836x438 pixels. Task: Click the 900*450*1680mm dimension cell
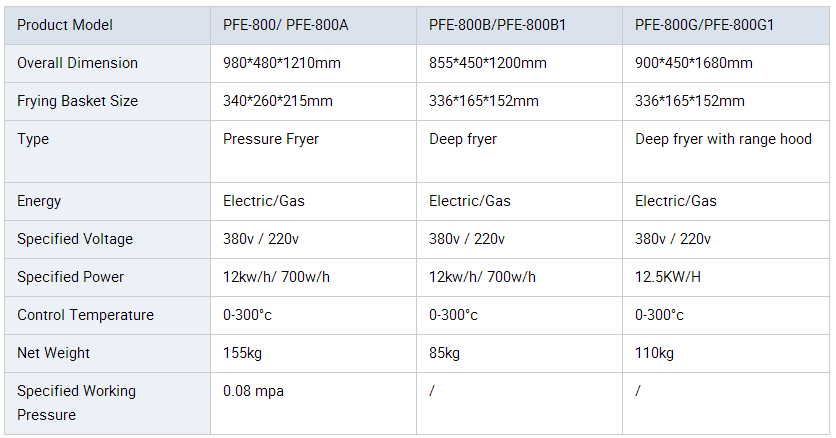click(694, 63)
